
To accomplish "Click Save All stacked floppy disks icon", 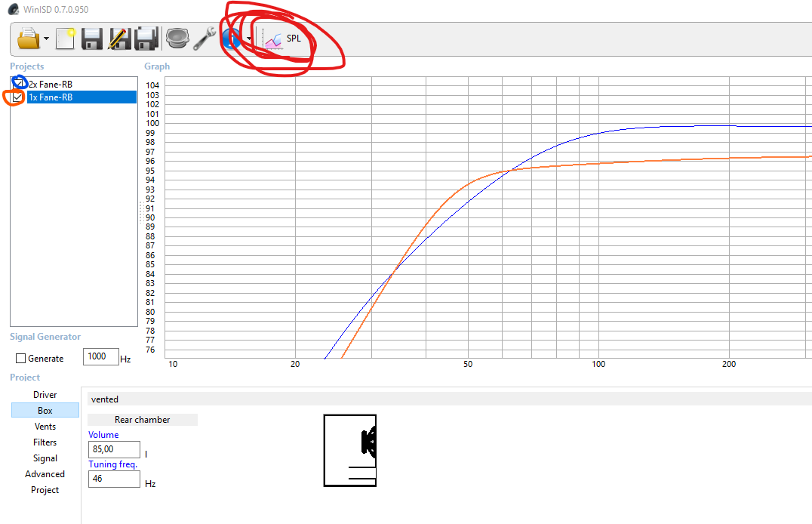I will tap(146, 39).
